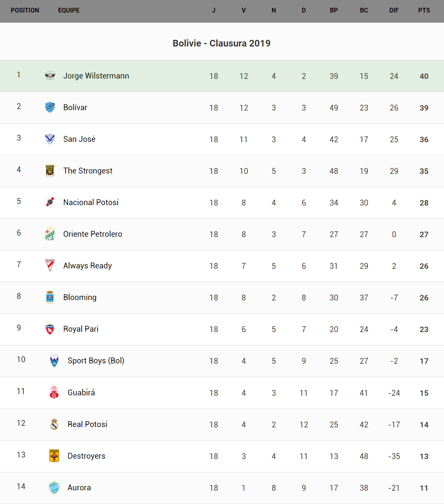Image resolution: width=444 pixels, height=504 pixels.
Task: Sort by the PTS column header
Action: pos(424,11)
